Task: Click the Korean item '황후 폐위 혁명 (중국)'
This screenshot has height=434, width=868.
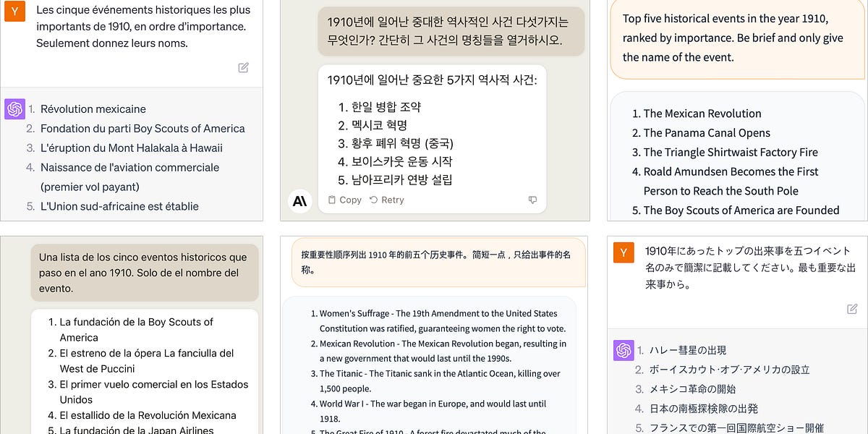Action: pyautogui.click(x=403, y=143)
